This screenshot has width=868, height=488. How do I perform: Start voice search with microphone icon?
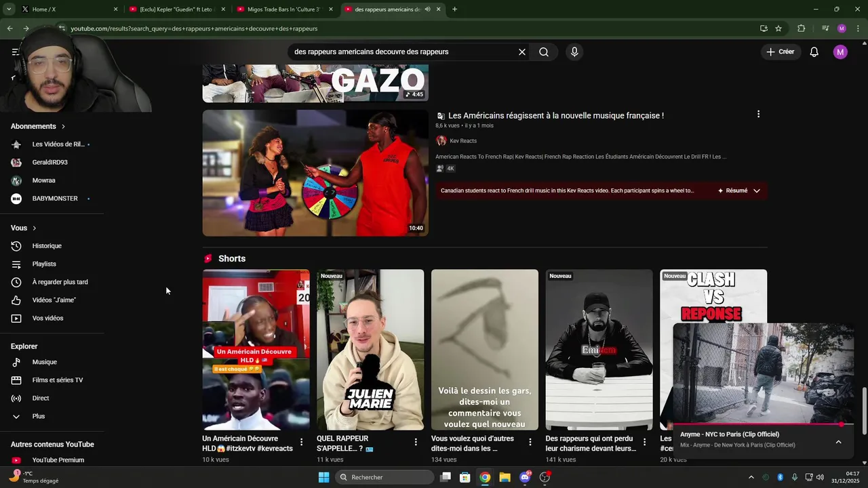pos(574,52)
